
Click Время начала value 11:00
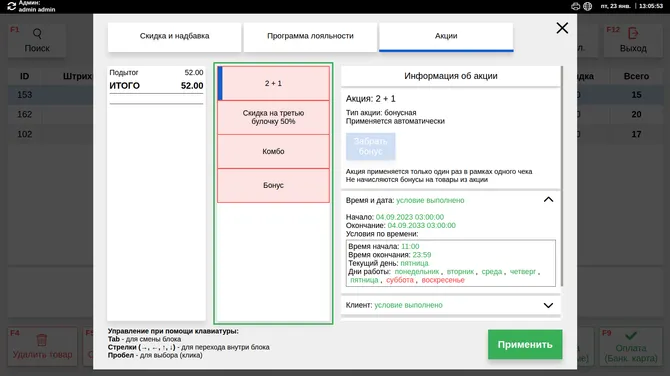pyautogui.click(x=410, y=247)
